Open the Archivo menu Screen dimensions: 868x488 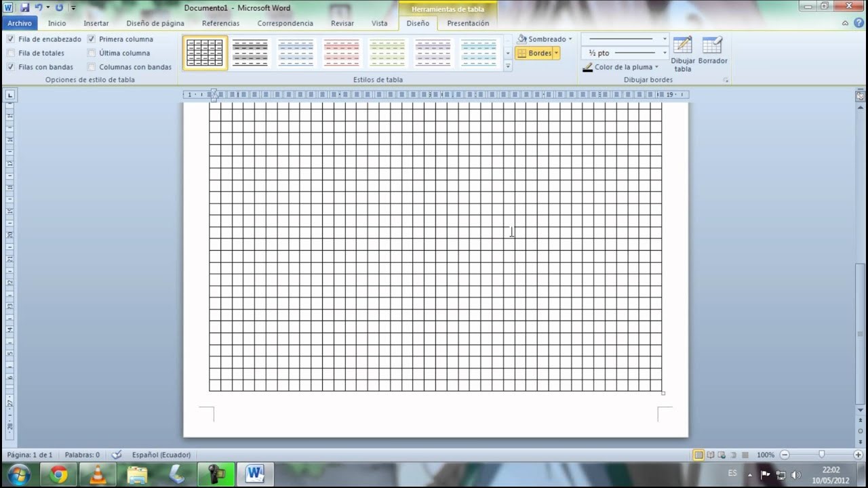tap(20, 22)
